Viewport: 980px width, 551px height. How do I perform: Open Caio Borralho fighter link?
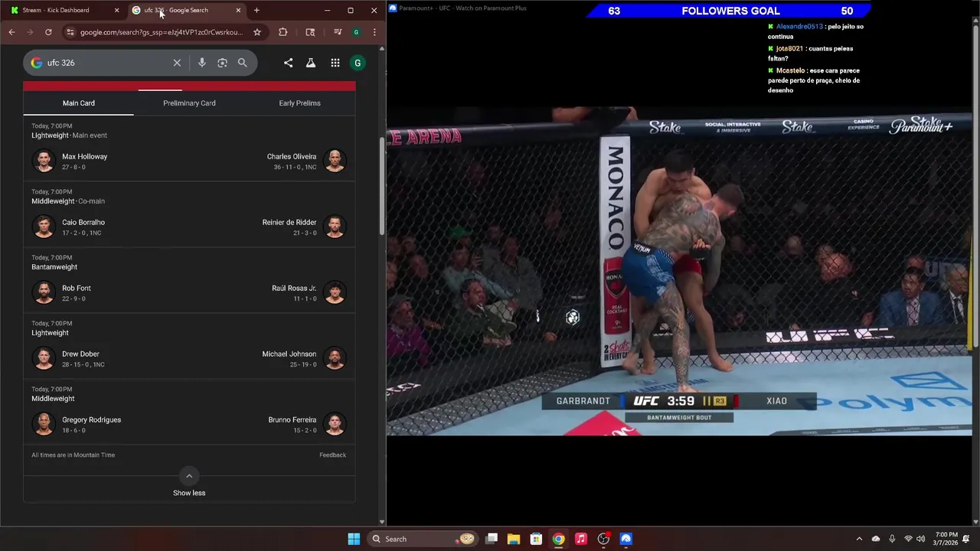tap(83, 223)
